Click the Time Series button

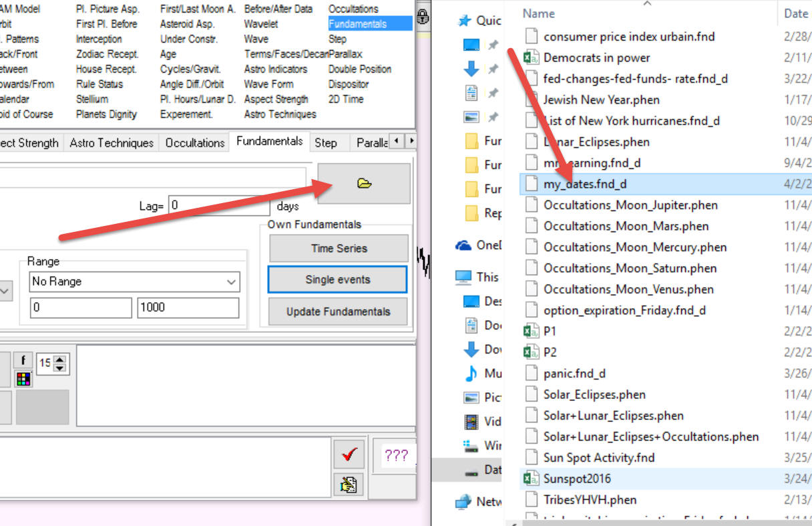coord(338,249)
